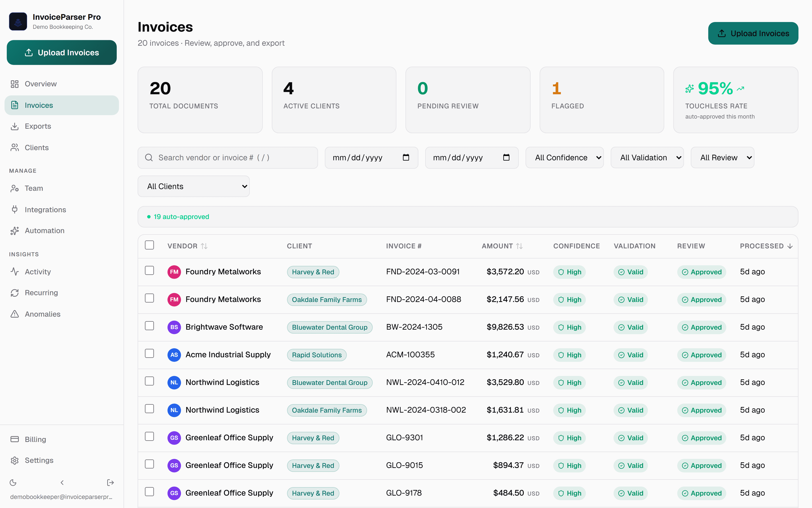812x508 pixels.
Task: Open Integrations under Manage
Action: [x=62, y=210]
